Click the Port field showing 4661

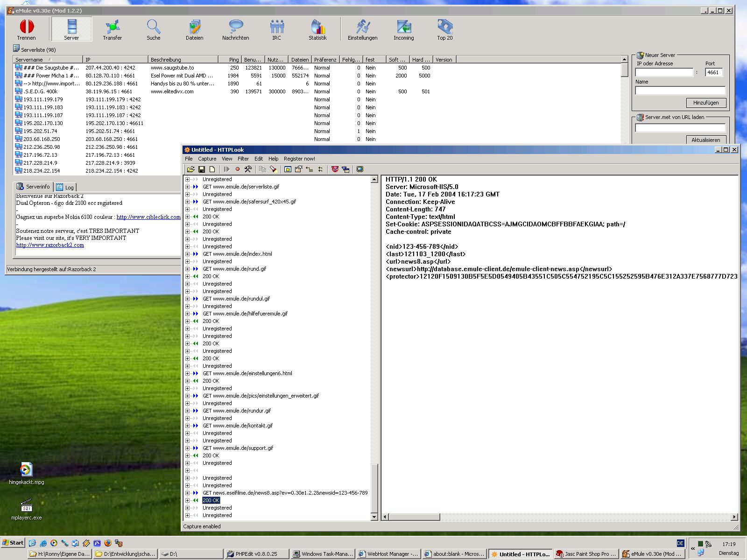714,72
